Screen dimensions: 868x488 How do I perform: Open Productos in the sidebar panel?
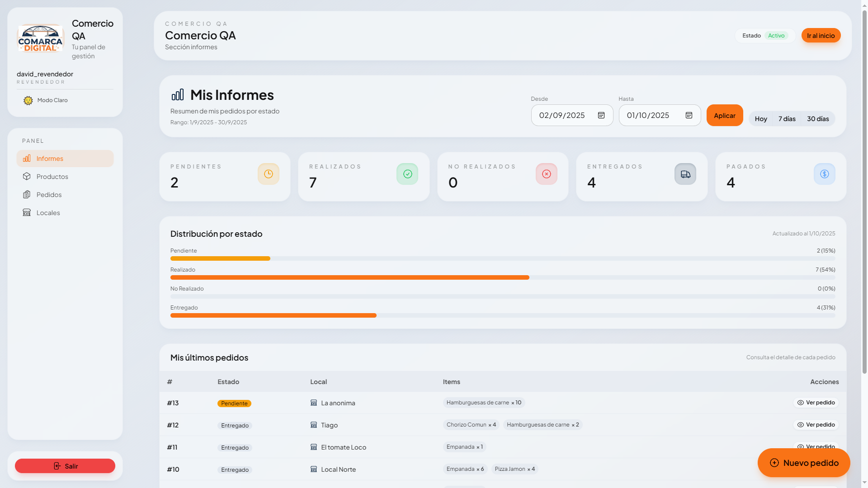coord(52,177)
